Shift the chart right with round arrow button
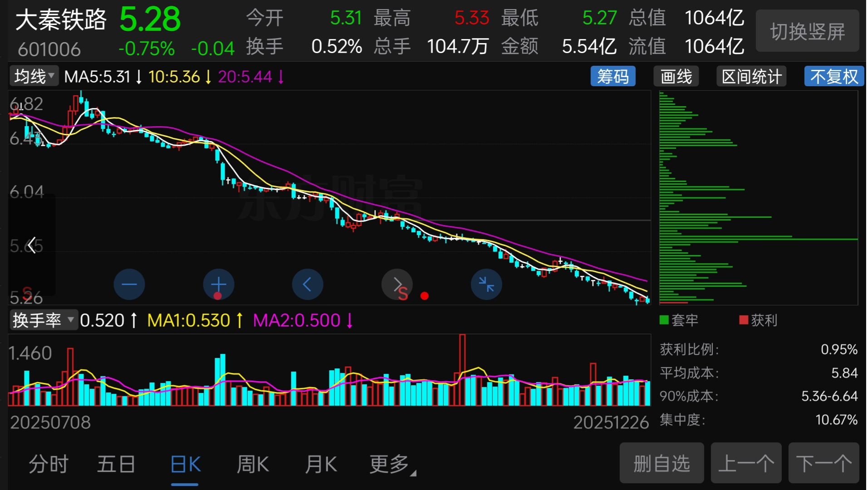Screen dimensions: 868x490 [397, 284]
